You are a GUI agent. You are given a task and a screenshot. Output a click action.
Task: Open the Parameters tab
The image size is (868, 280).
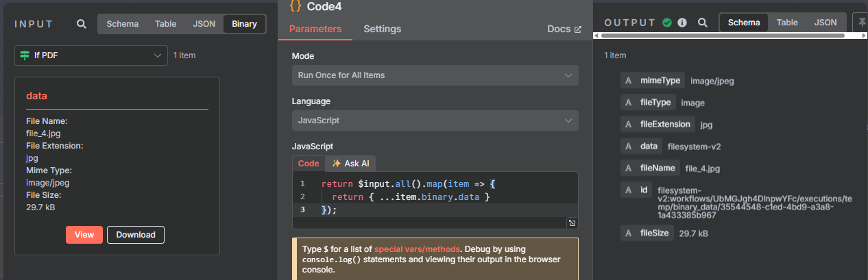pos(315,29)
